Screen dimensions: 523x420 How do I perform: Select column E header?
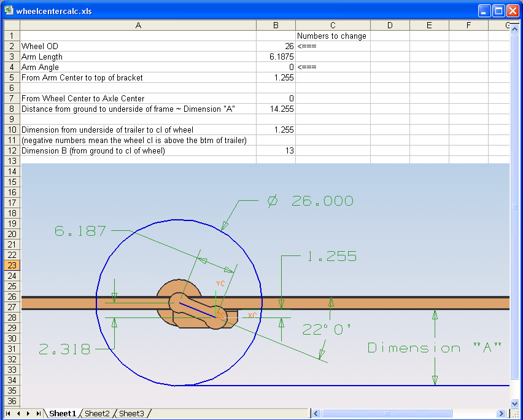[429, 25]
